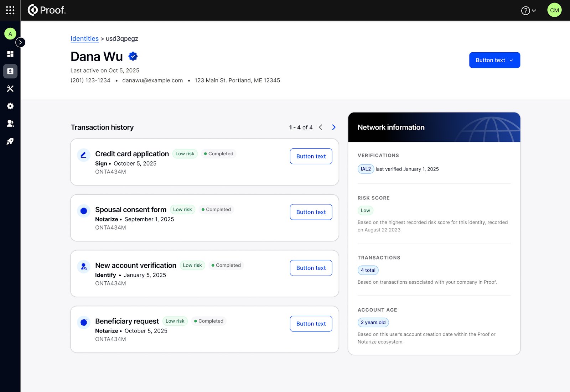Click the green A account avatar
570x392 pixels.
coord(10,34)
